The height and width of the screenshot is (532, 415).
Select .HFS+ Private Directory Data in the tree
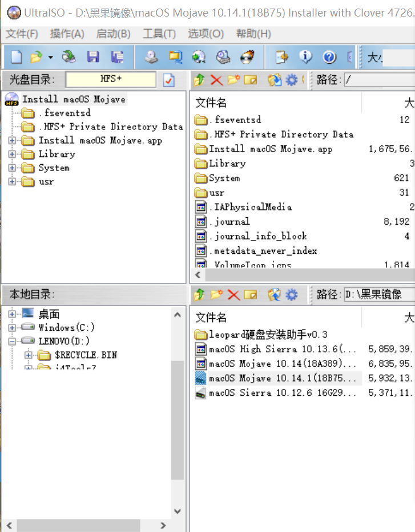click(111, 127)
